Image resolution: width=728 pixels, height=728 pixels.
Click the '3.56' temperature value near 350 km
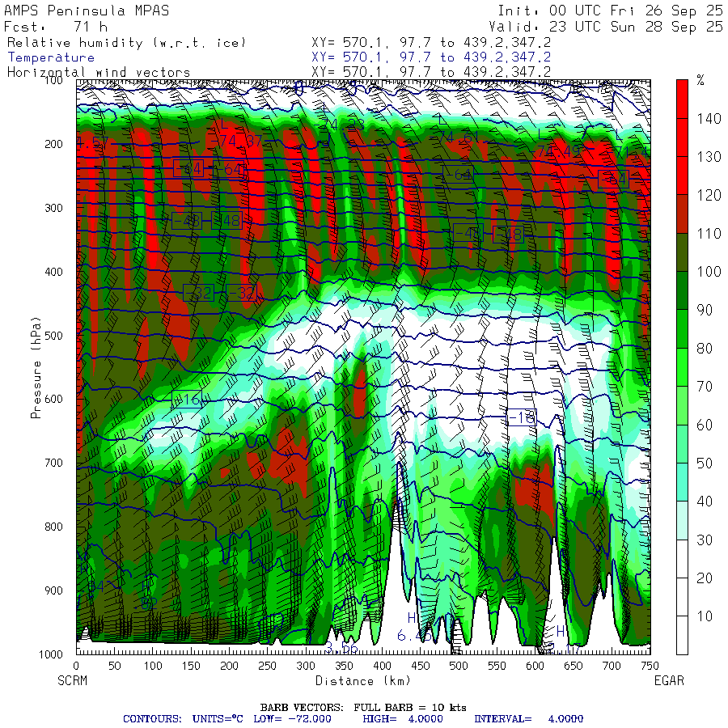[x=341, y=648]
